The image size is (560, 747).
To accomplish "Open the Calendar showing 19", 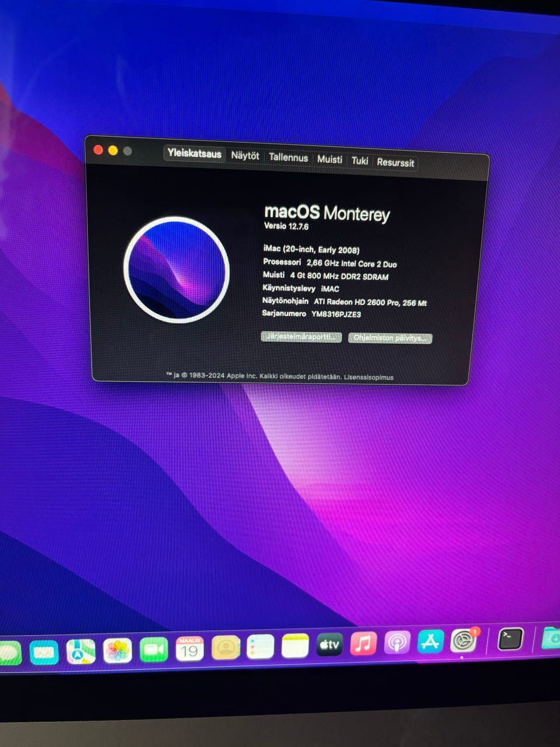I will [190, 649].
